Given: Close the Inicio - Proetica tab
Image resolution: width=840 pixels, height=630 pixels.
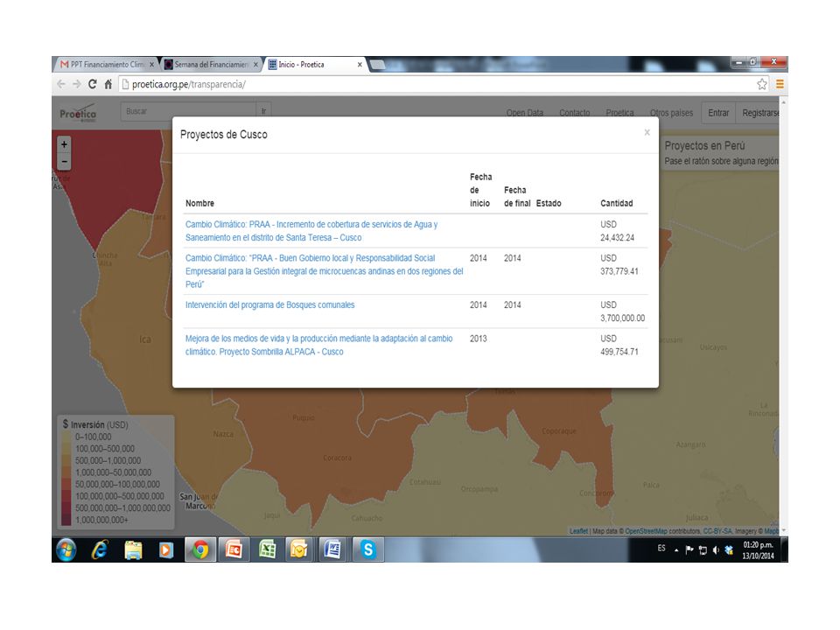Looking at the screenshot, I should click(360, 64).
